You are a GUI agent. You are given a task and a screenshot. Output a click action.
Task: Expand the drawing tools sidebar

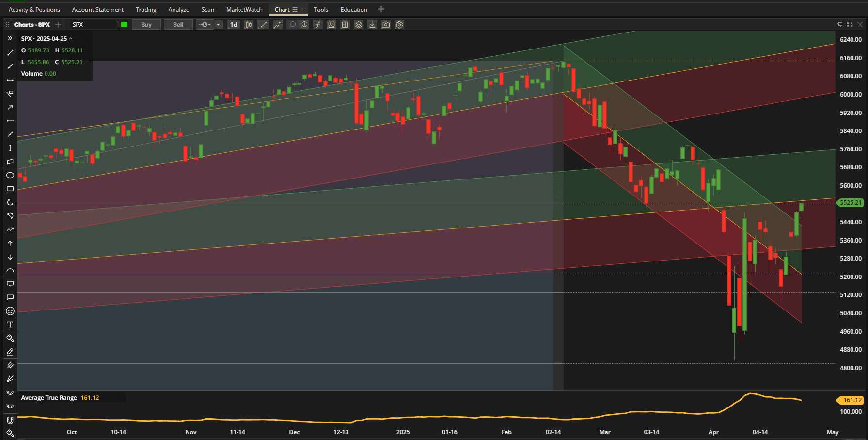(10, 38)
